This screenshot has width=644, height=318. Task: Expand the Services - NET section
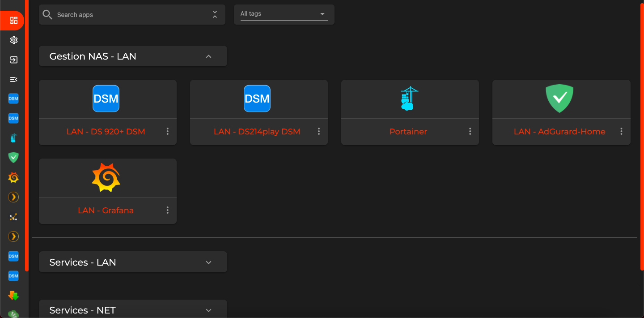[133, 309]
